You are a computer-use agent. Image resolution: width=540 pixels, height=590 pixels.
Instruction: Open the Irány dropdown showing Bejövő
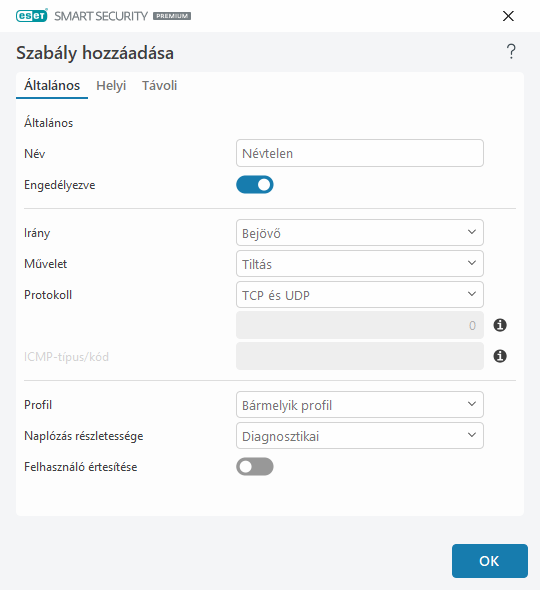coord(360,233)
